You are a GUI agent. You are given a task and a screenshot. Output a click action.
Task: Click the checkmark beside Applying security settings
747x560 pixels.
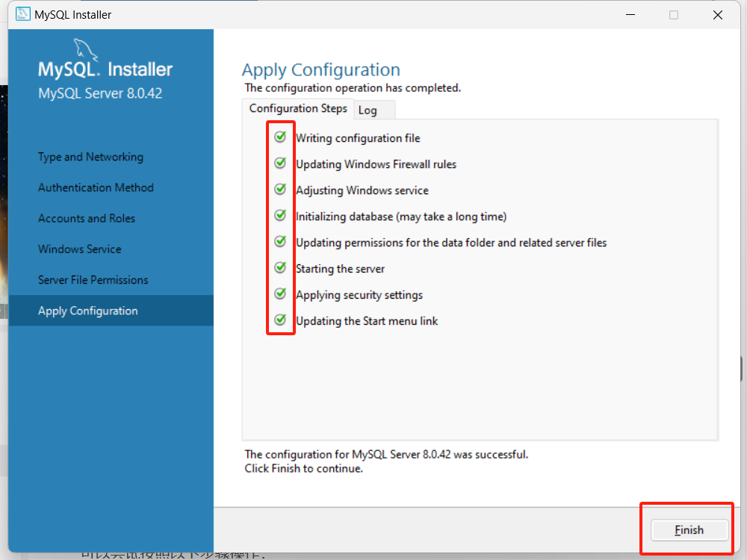280,293
